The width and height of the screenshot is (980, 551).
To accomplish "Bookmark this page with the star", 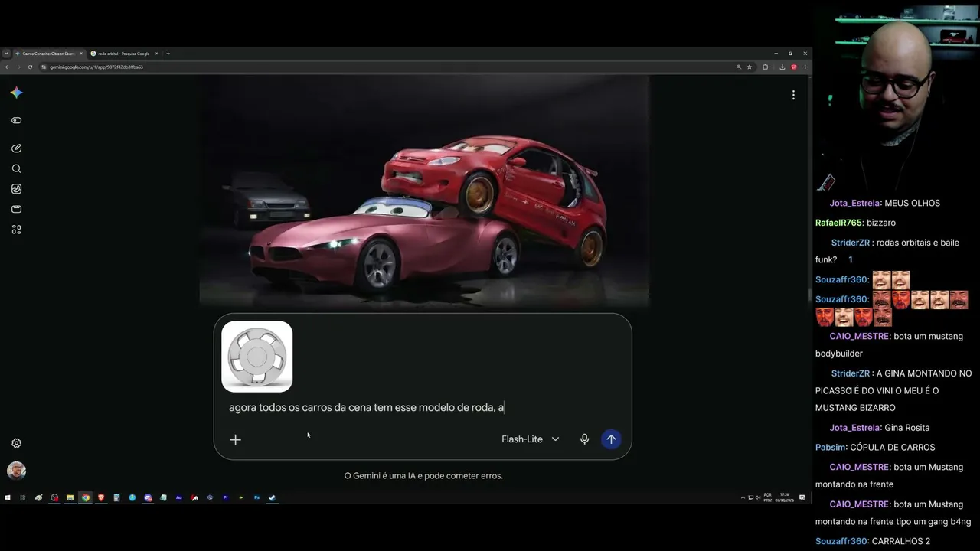I will (x=750, y=67).
